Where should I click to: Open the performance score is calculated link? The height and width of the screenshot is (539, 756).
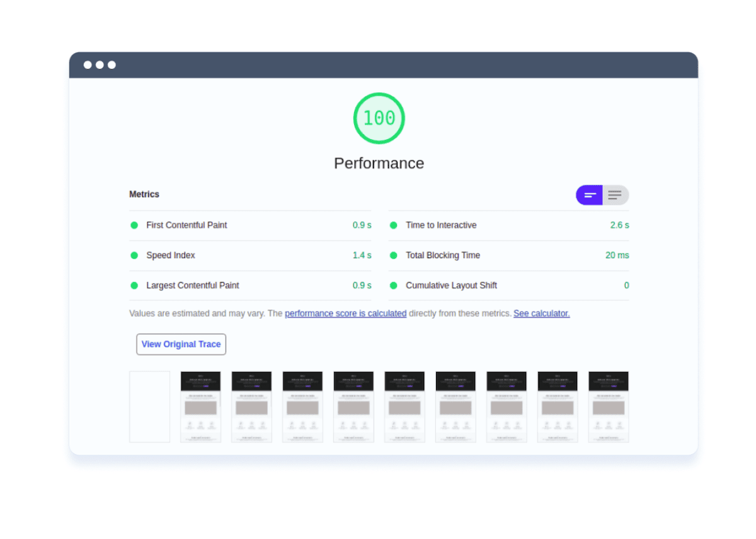click(345, 313)
